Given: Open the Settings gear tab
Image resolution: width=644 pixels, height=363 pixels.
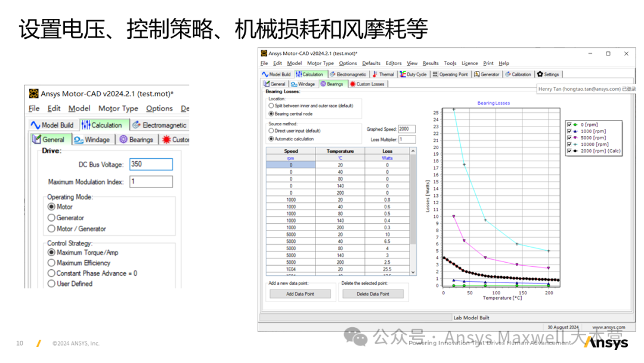Looking at the screenshot, I should click(x=549, y=75).
